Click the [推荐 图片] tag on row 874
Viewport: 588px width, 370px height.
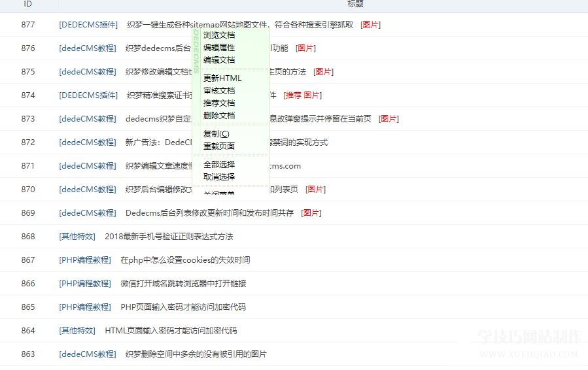303,95
